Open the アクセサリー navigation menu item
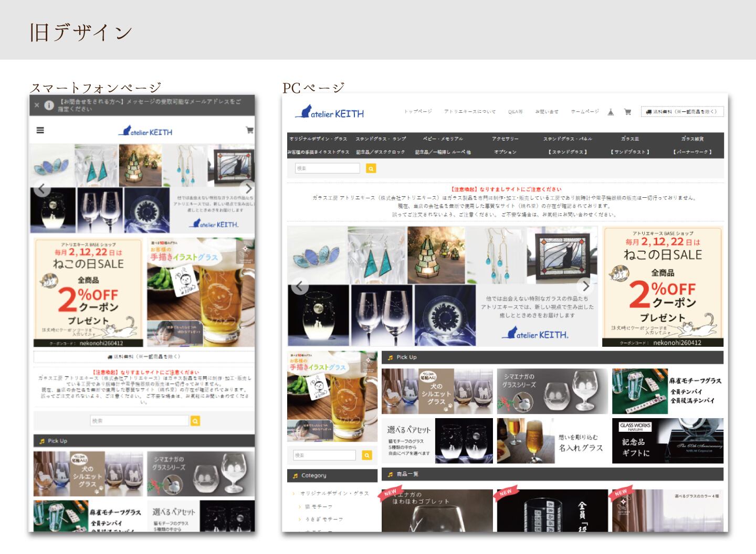The height and width of the screenshot is (554, 756). (x=505, y=139)
